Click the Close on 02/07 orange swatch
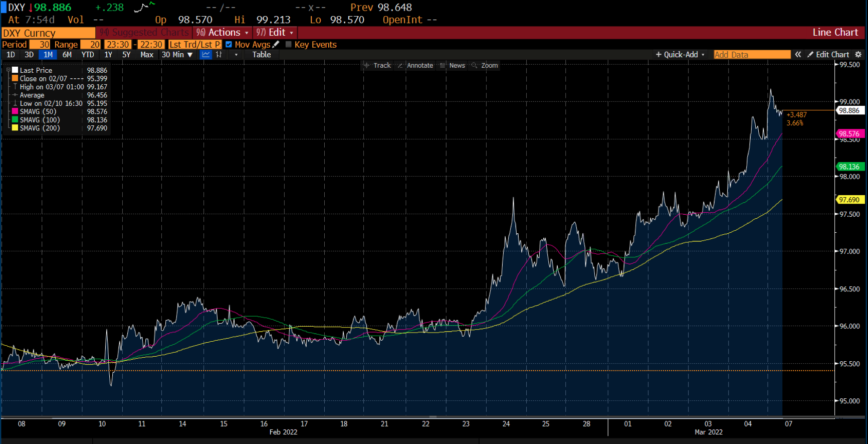The width and height of the screenshot is (868, 444). pos(15,78)
